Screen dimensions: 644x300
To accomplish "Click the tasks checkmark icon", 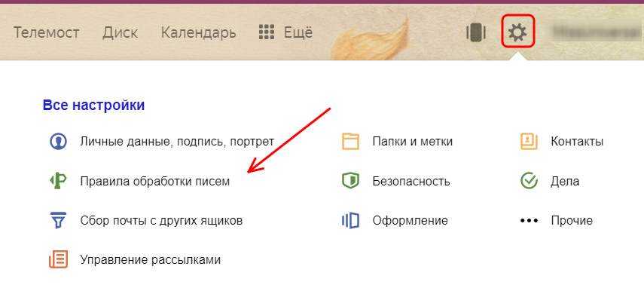I will 529,181.
